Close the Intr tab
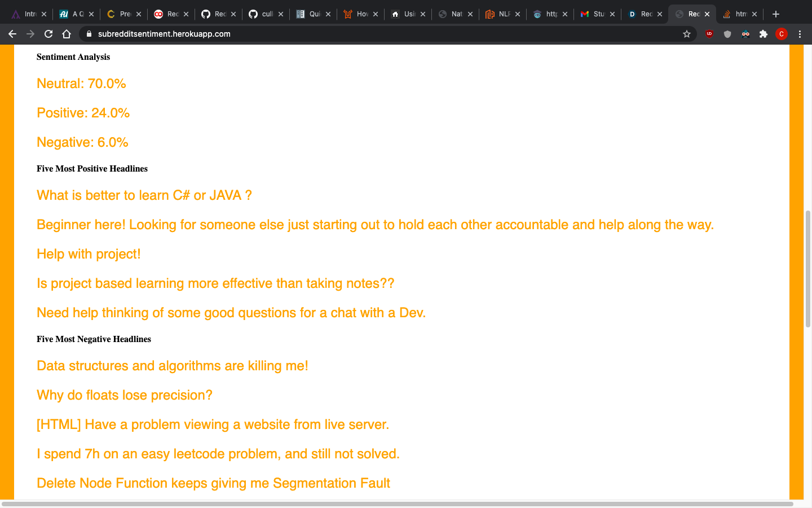 point(44,14)
